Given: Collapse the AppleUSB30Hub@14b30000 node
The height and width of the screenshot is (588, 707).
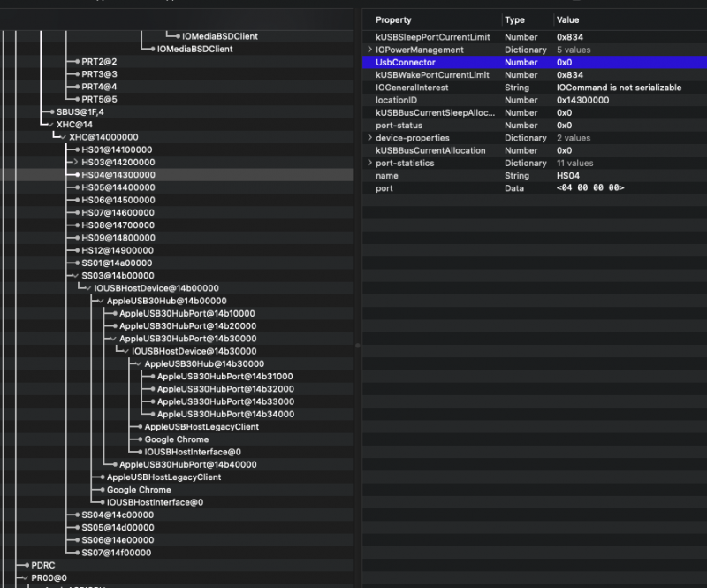Looking at the screenshot, I should [138, 363].
